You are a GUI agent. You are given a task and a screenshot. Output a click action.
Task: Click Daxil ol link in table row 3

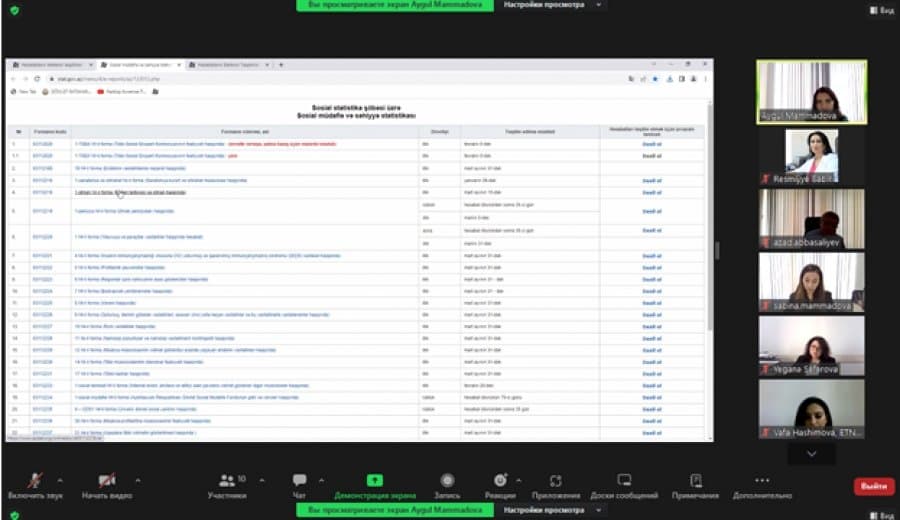tap(651, 180)
